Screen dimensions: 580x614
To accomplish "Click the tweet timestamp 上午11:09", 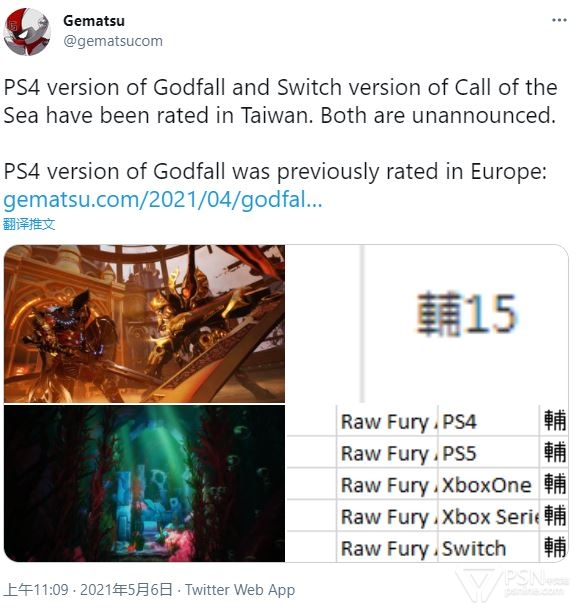I will point(36,589).
